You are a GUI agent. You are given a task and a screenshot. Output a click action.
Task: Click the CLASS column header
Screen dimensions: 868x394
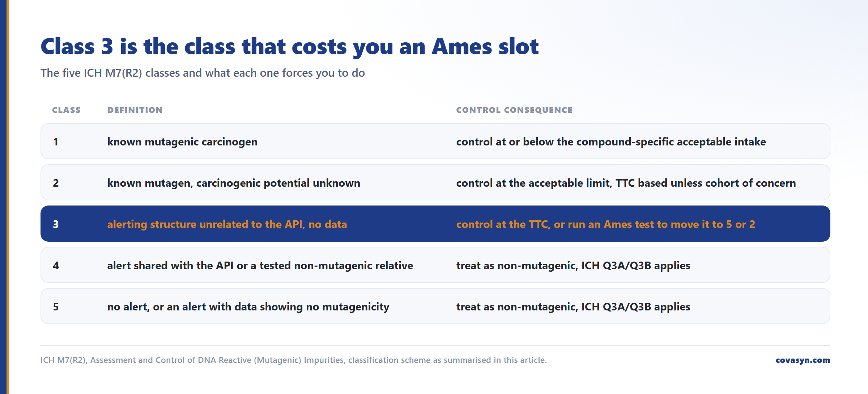(x=66, y=110)
